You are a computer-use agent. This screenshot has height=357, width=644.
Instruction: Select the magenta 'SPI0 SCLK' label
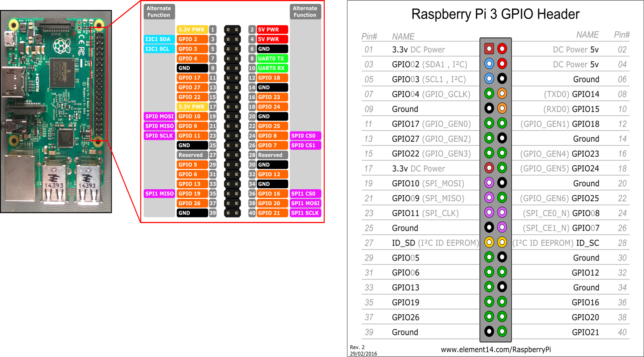[x=159, y=136]
